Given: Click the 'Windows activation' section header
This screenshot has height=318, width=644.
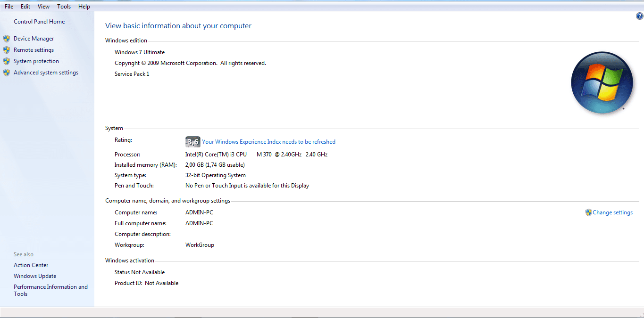Looking at the screenshot, I should coord(130,261).
